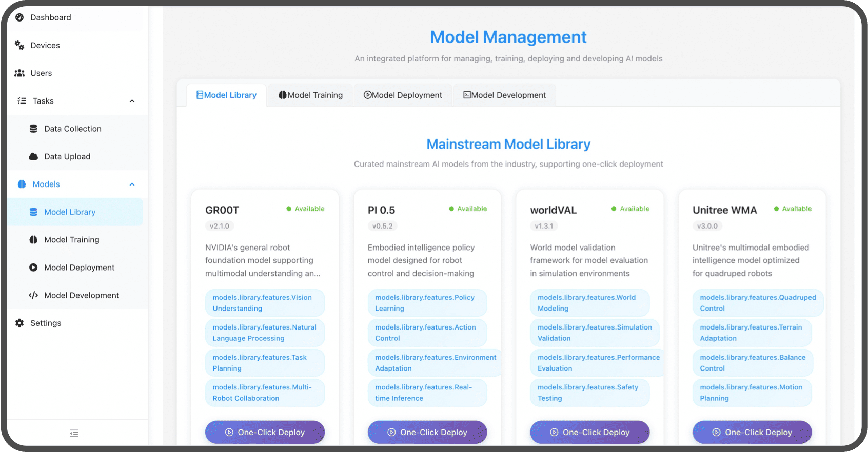Select the Model Development tab
The width and height of the screenshot is (868, 452).
point(504,95)
